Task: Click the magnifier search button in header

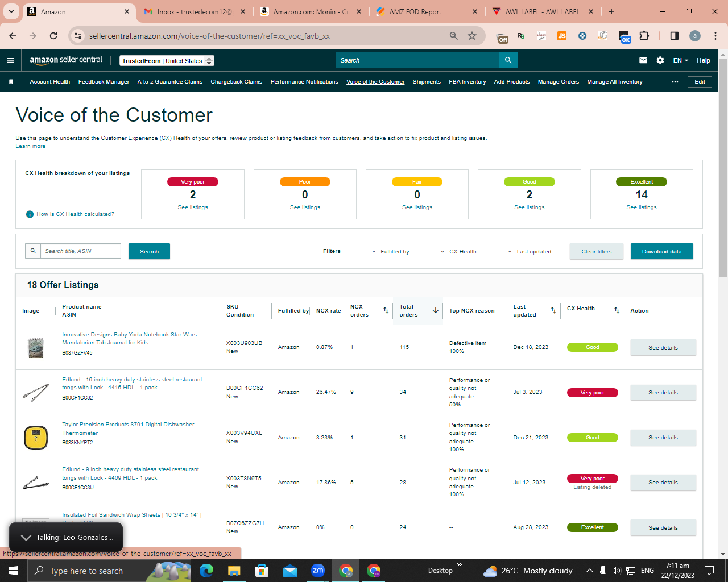Action: [x=508, y=60]
